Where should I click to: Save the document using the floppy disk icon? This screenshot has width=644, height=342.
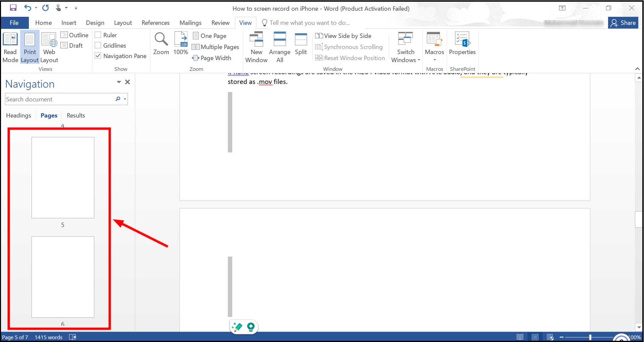(13, 8)
